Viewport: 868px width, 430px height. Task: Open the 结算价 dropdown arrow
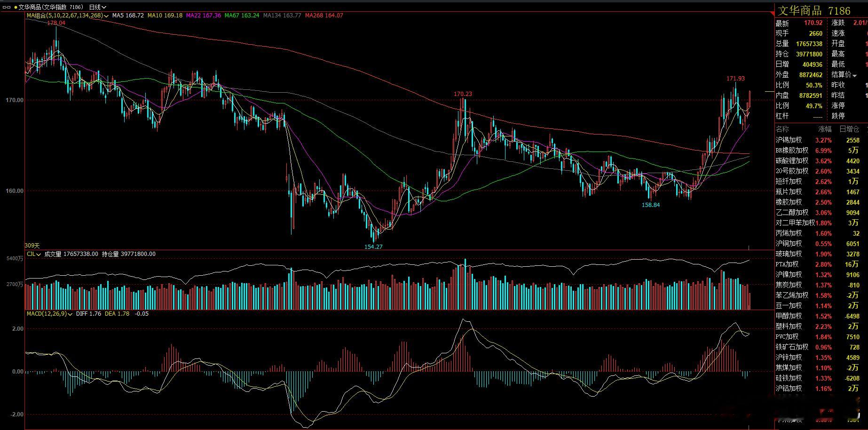coord(854,75)
